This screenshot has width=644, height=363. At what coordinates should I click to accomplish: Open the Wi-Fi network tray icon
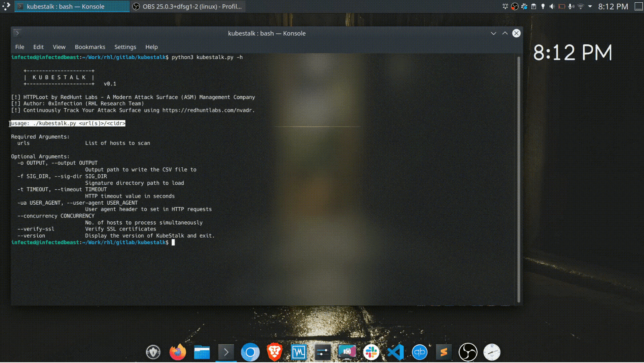(581, 7)
